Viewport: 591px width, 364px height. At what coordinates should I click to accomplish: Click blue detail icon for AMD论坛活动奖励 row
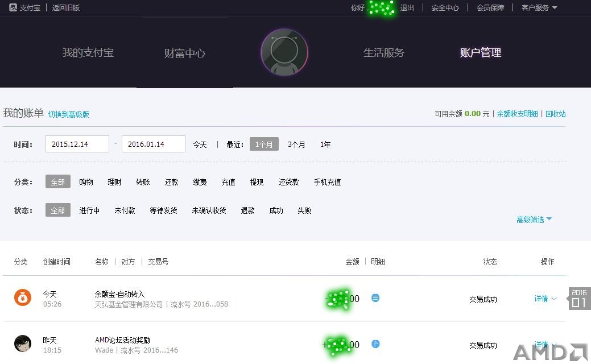375,344
